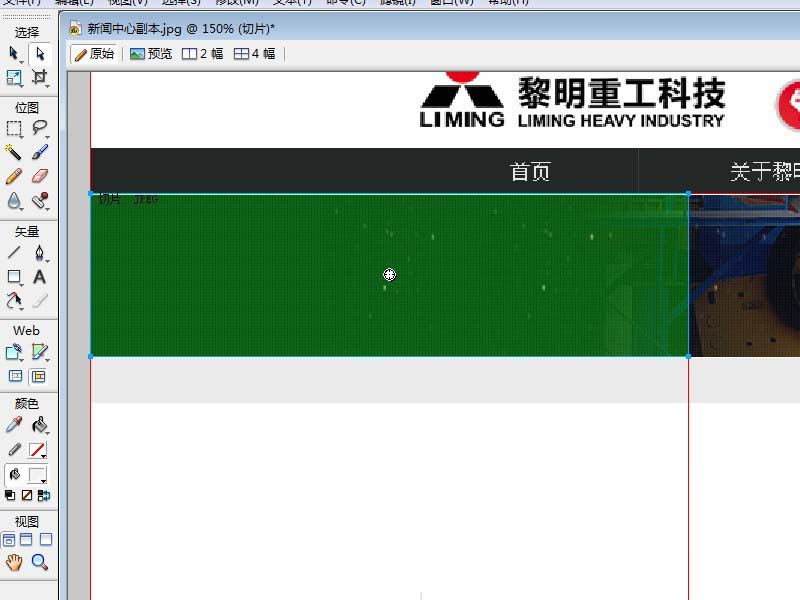The height and width of the screenshot is (600, 800).
Task: Open the 2 幅 (2-Up) view tab
Action: [x=202, y=54]
